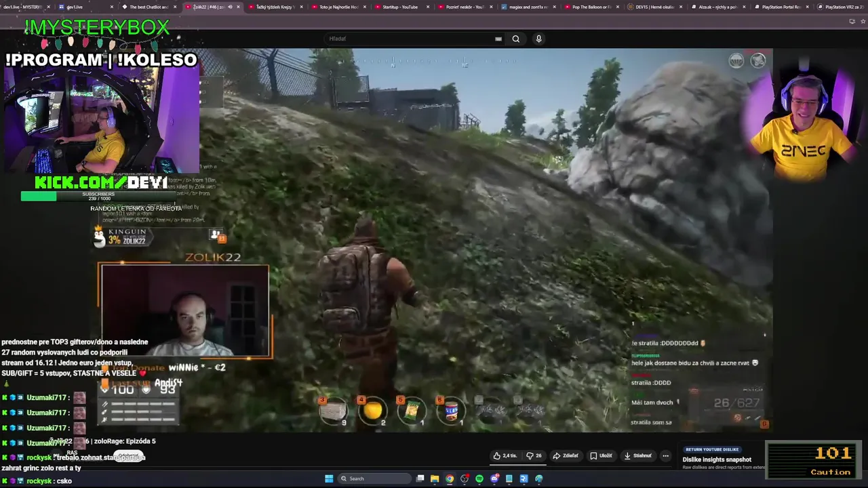The image size is (868, 488).
Task: Click 'RANDOM LETENKA OD FAKEOTA' overlay text
Action: click(136, 209)
